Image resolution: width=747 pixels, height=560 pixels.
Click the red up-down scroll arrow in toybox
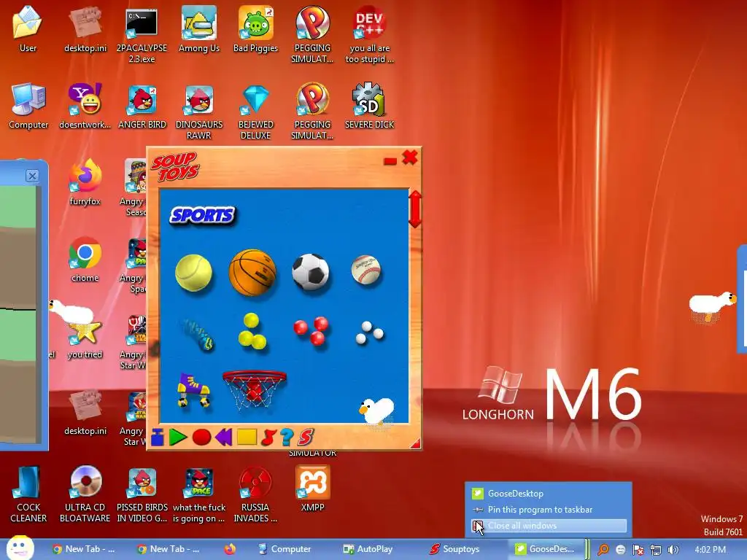point(415,209)
